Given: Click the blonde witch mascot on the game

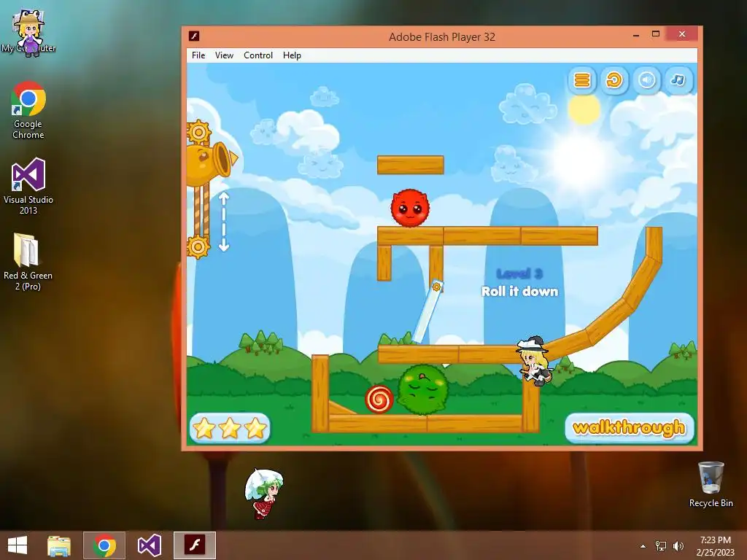Looking at the screenshot, I should 534,360.
